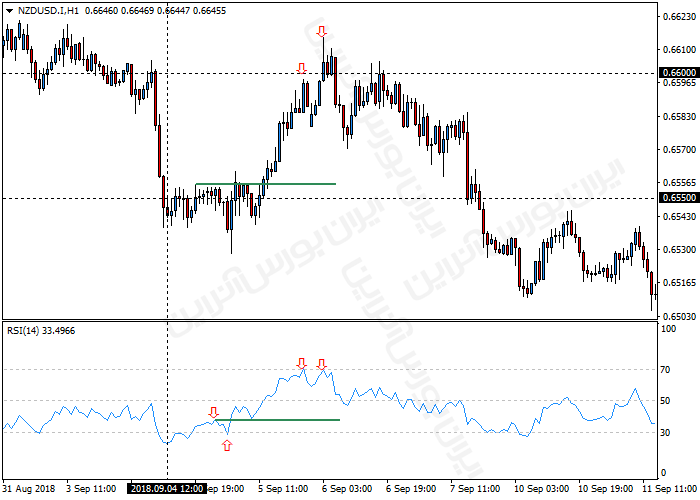This screenshot has width=700, height=500.
Task: Click the 0.66000 price level label
Action: pyautogui.click(x=679, y=73)
